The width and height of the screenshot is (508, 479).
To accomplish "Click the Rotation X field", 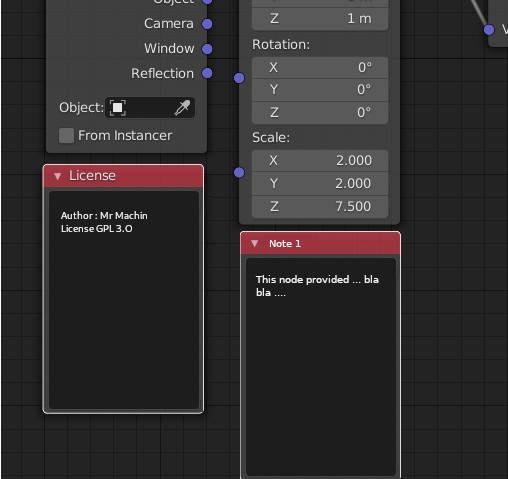I will tap(320, 68).
